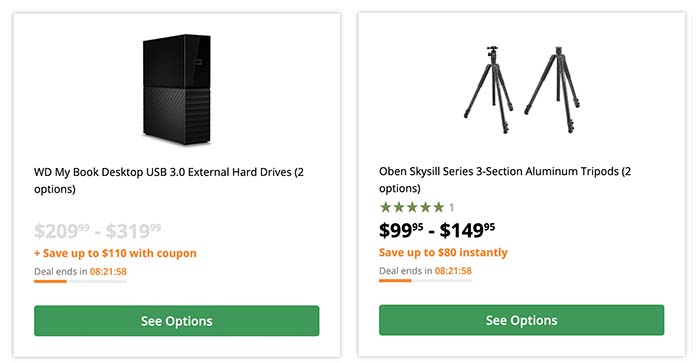This screenshot has height=363, width=700.
Task: Click the WD My Book hard drive image
Action: [x=177, y=89]
